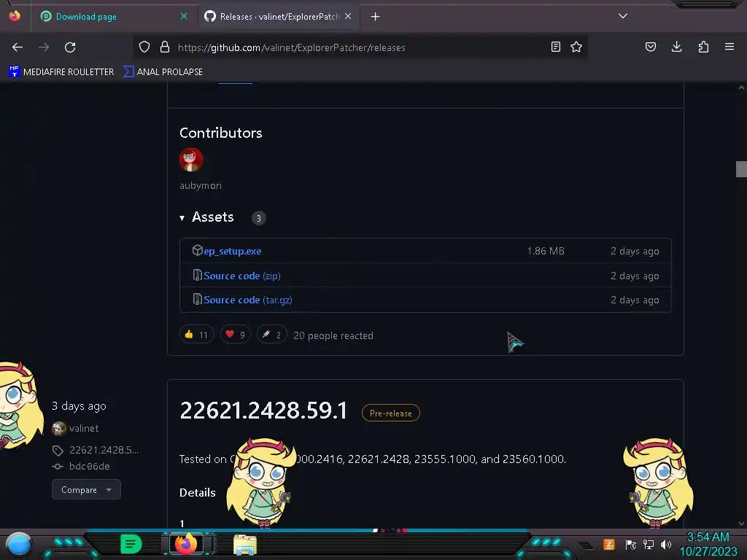This screenshot has width=747, height=560.
Task: Open the Pocket save icon
Action: point(650,47)
